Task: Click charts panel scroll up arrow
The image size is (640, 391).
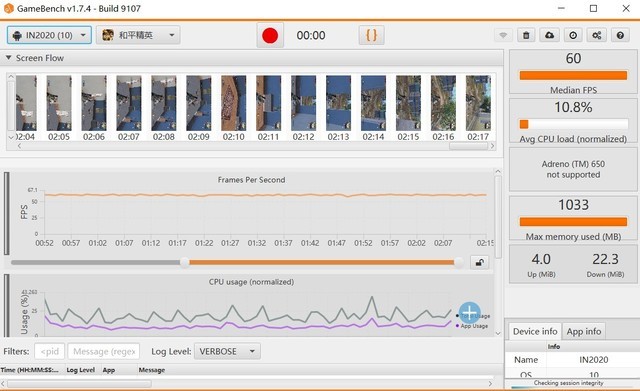Action: click(x=498, y=171)
